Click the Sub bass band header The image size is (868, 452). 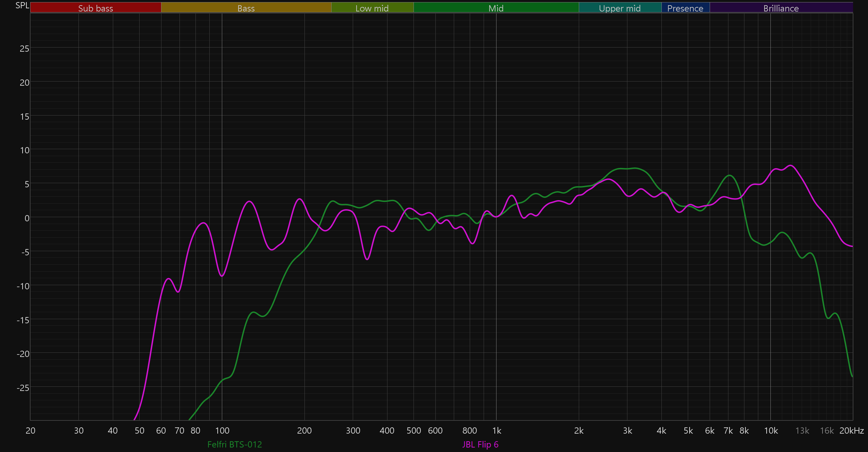tap(95, 8)
